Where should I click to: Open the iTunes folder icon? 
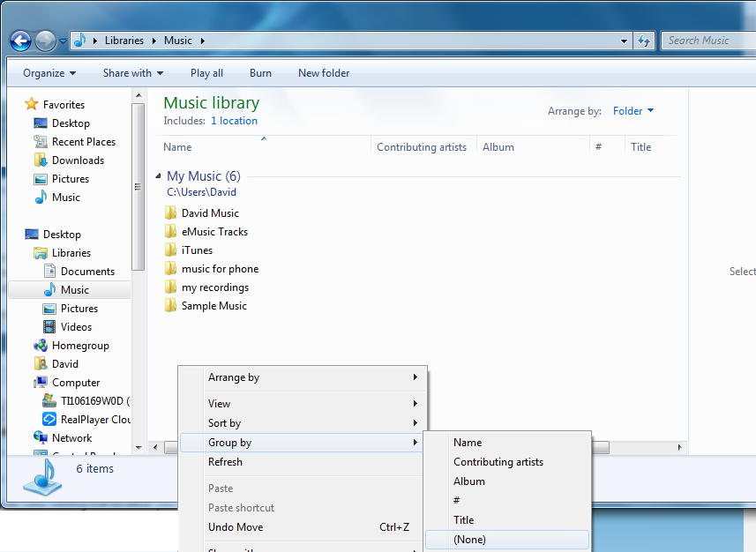pyautogui.click(x=170, y=250)
